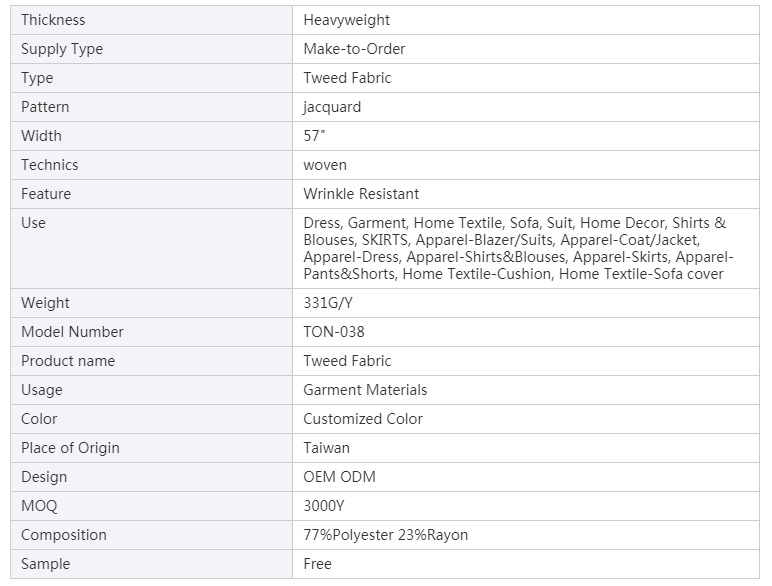The image size is (772, 586).
Task: Click the Garment Materials usage value
Action: [x=365, y=390]
